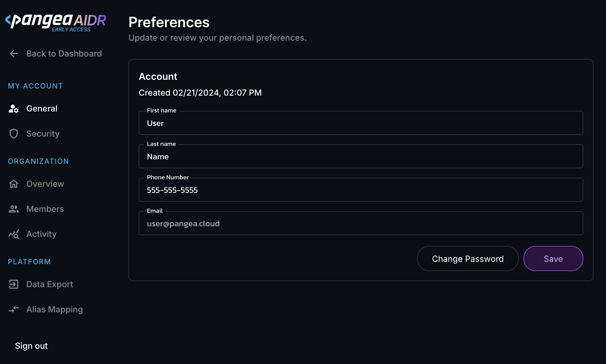
Task: Return via Back to Dashboard link
Action: coord(64,53)
